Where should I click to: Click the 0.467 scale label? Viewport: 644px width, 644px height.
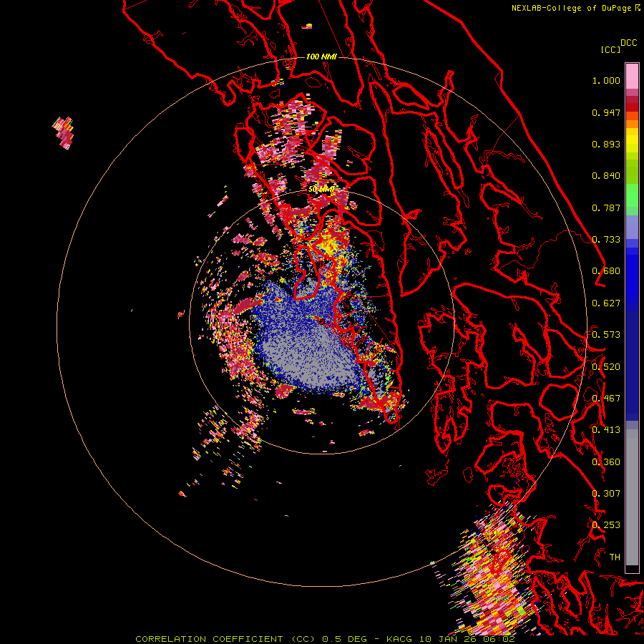606,399
